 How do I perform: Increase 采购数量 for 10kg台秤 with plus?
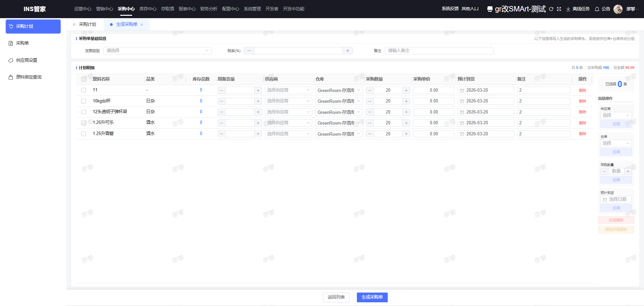point(406,101)
